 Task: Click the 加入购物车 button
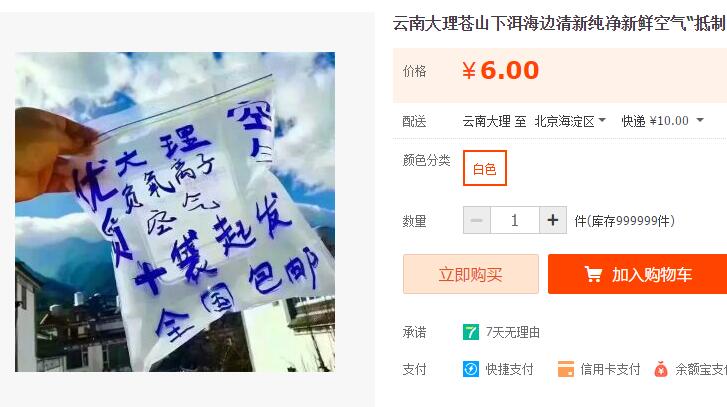pyautogui.click(x=638, y=274)
